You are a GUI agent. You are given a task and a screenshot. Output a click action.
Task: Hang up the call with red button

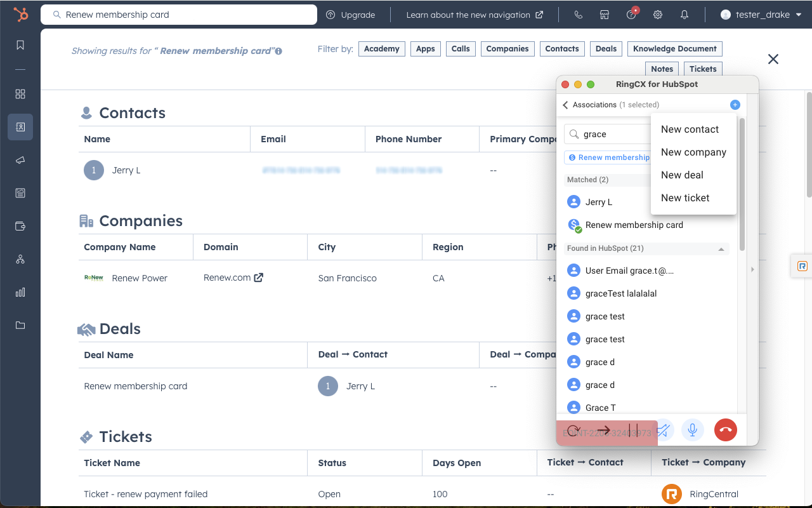click(726, 430)
